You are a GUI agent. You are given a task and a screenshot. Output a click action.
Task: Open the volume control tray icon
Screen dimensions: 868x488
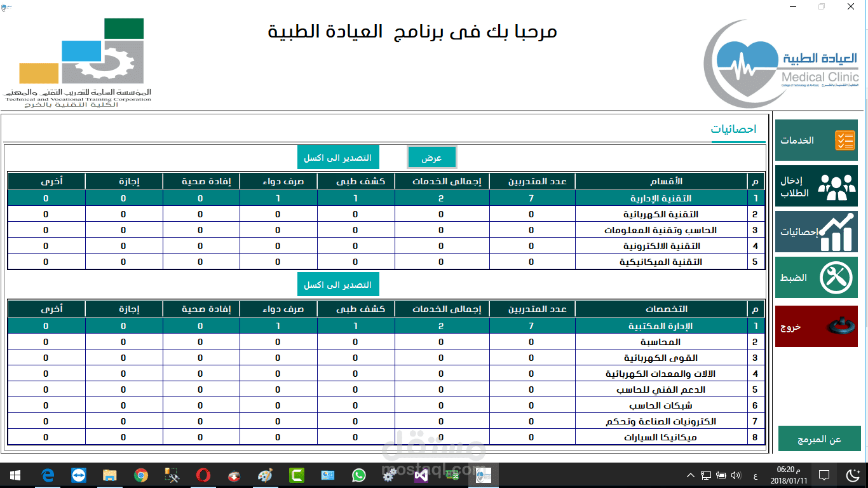click(736, 475)
